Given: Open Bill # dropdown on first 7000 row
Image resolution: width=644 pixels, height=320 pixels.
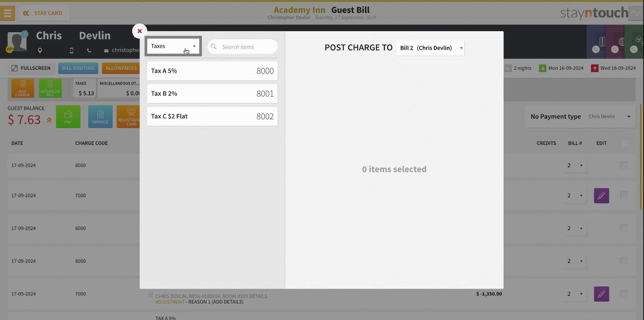Looking at the screenshot, I should coord(575,196).
